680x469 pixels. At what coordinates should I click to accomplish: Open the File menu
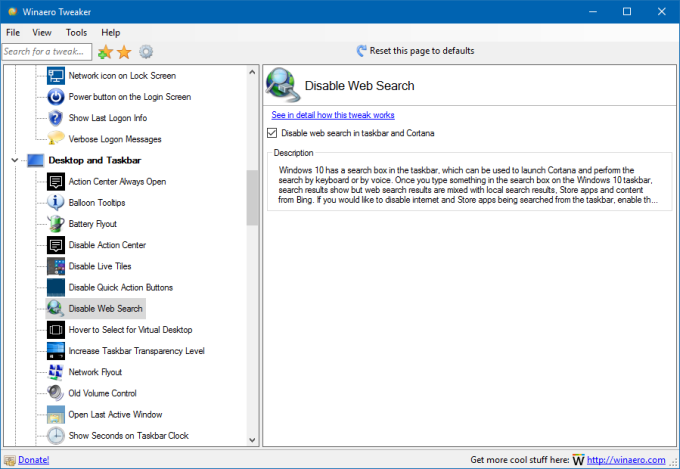pos(13,33)
